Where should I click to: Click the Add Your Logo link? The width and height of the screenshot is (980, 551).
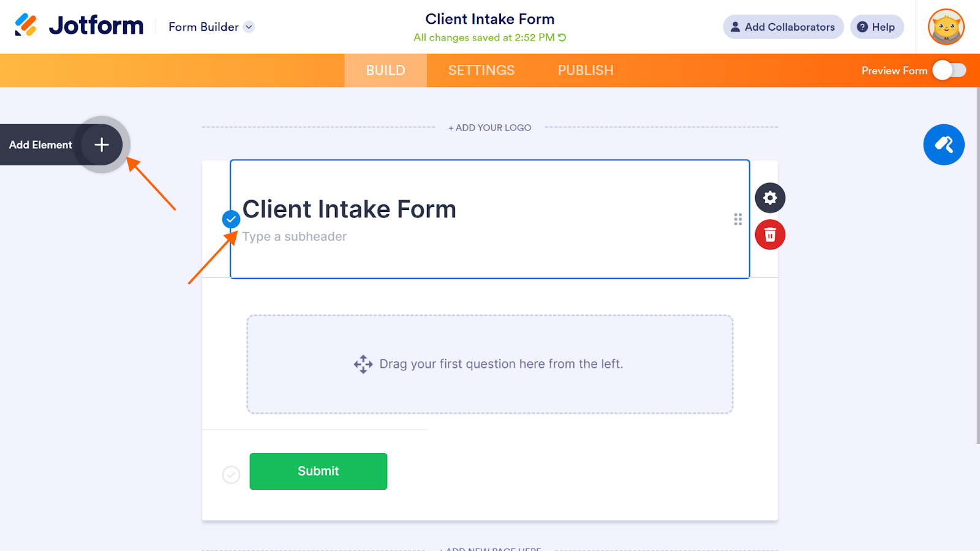pyautogui.click(x=490, y=128)
